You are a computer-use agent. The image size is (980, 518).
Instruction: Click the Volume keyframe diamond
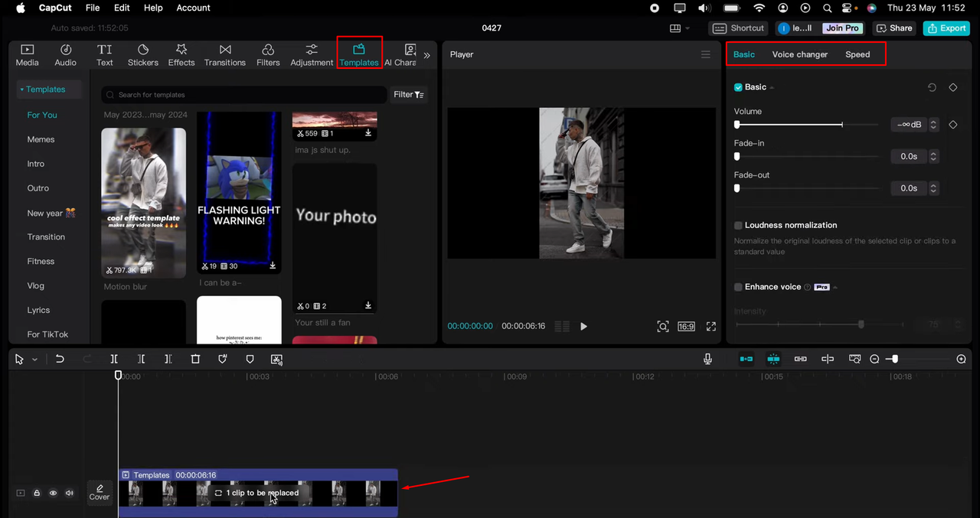coord(953,125)
